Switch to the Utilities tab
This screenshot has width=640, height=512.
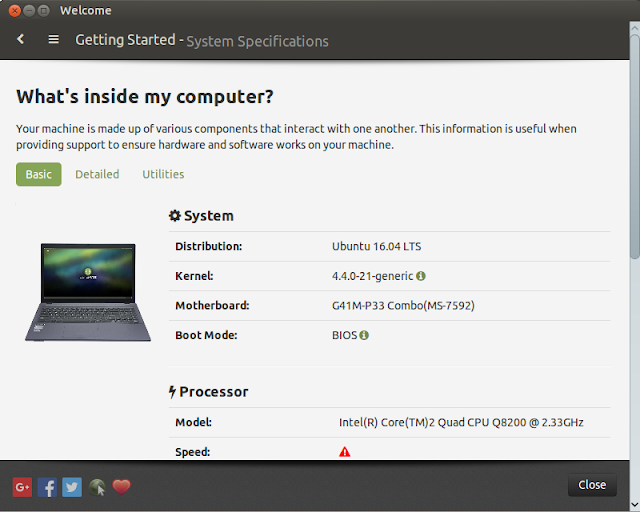163,174
